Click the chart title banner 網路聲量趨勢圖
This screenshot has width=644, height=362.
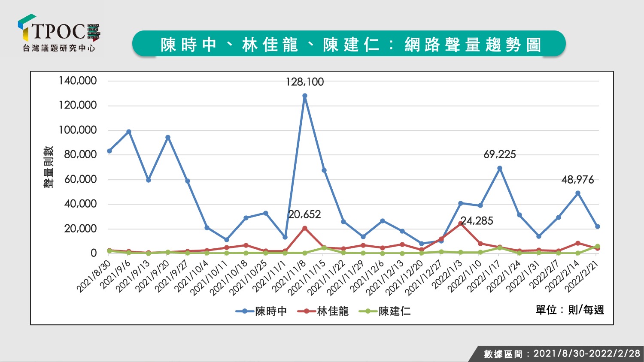click(349, 44)
